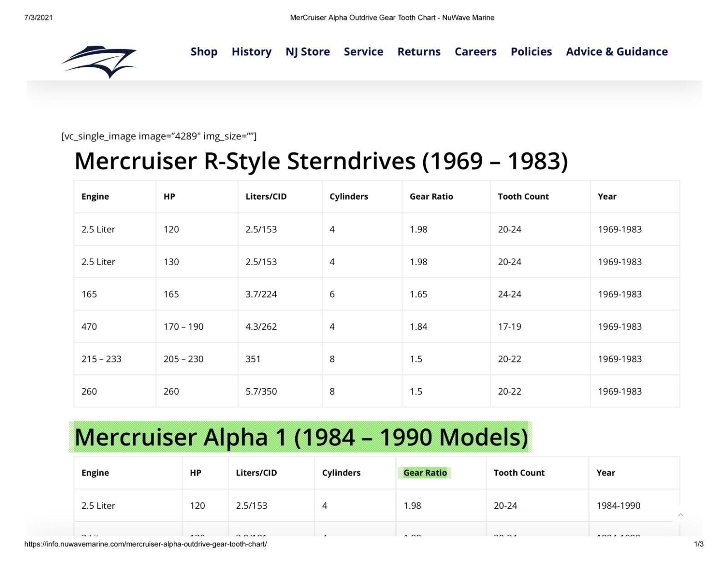Viewport: 728px width, 562px height.
Task: Select the highlighted Gear Ratio column header
Action: tap(425, 472)
